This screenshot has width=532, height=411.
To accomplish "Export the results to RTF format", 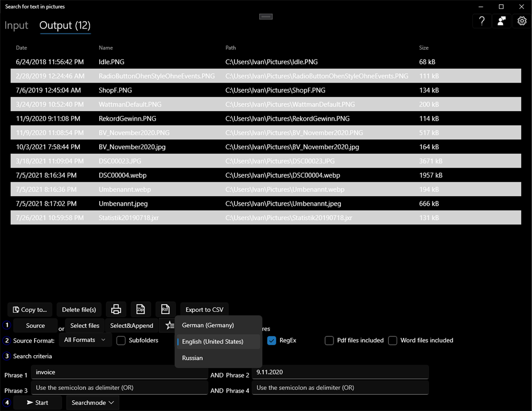I will (166, 309).
